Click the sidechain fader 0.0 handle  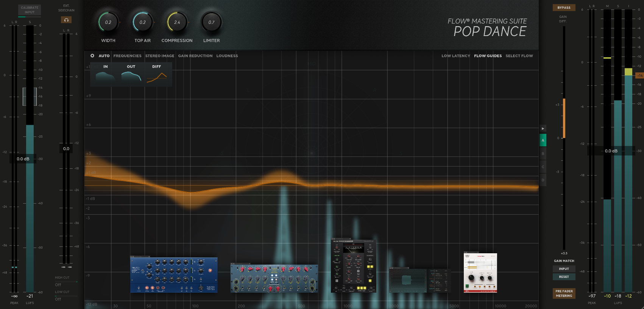point(66,149)
